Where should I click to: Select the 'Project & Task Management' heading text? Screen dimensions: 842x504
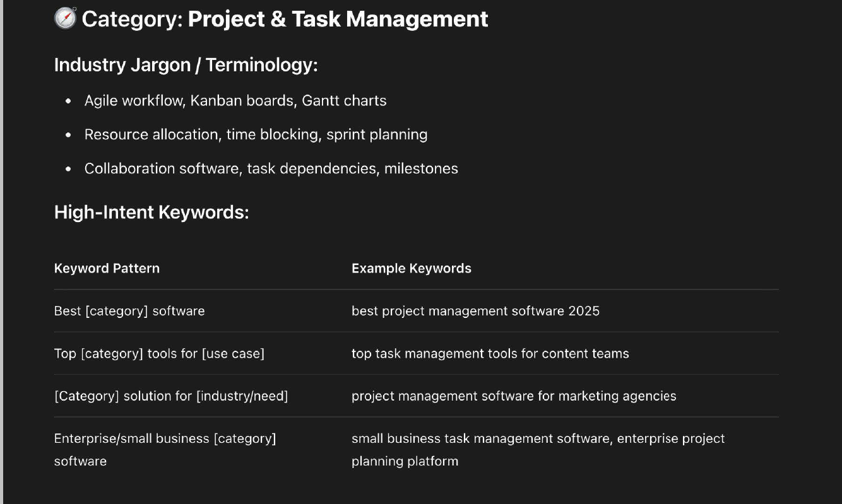(338, 19)
